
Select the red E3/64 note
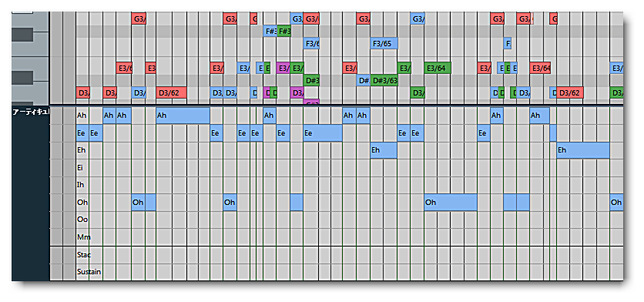(540, 69)
